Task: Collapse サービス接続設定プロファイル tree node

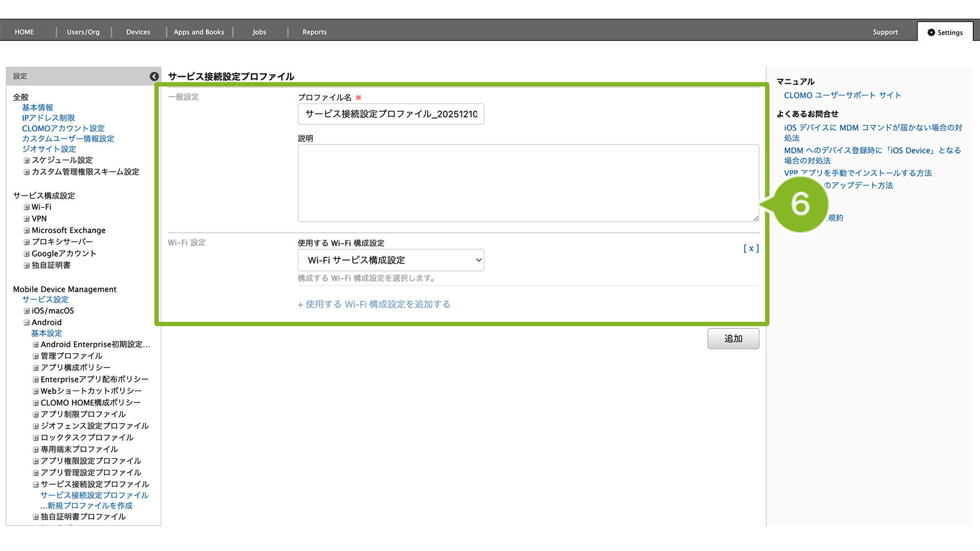Action: [35, 485]
